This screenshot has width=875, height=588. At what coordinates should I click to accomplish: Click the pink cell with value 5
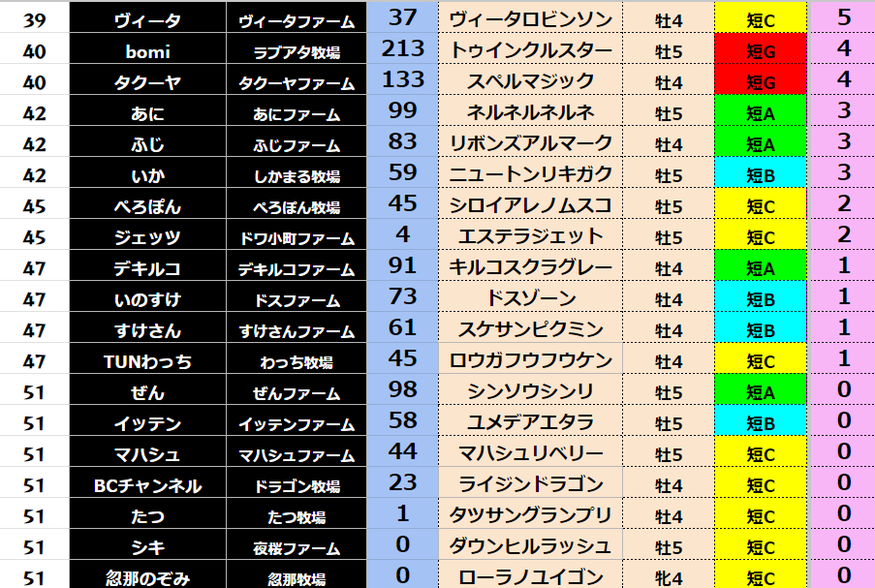pos(842,17)
